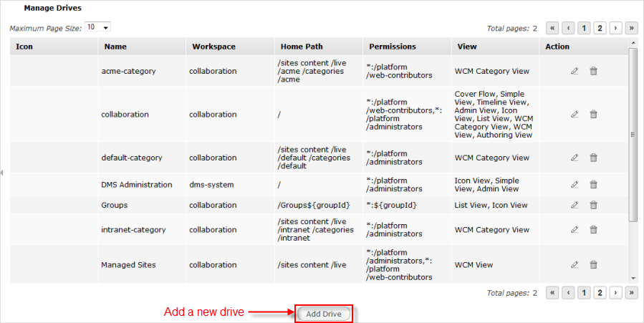Click the /Groups${groupId} home path cell
The width and height of the screenshot is (644, 323).
coord(318,205)
